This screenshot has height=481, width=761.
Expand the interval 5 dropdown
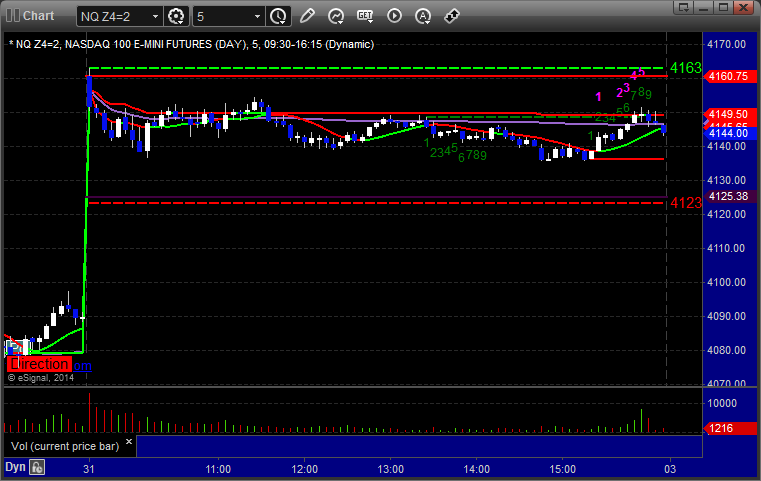coord(258,17)
